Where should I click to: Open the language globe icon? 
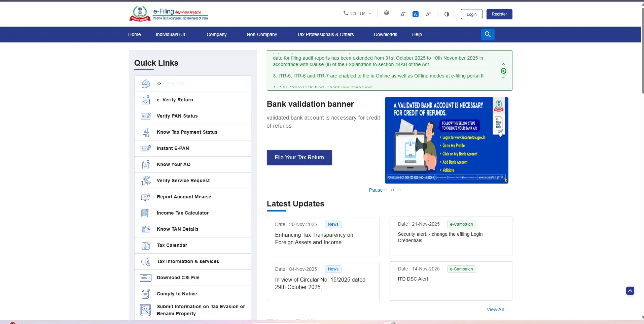point(386,13)
